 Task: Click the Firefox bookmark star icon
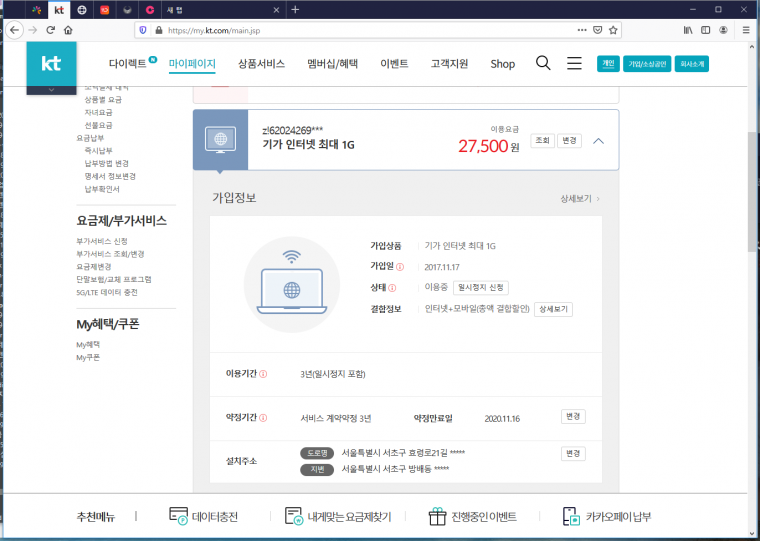coord(613,30)
